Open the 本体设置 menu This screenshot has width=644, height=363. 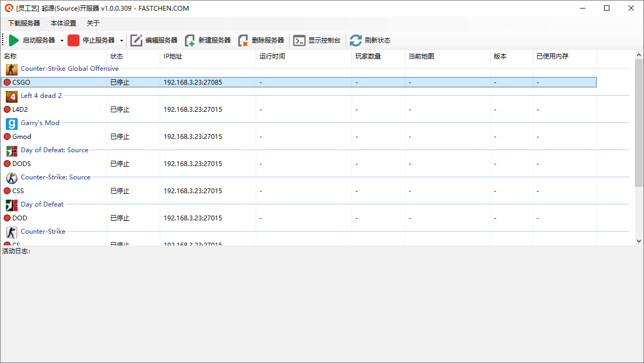point(63,23)
